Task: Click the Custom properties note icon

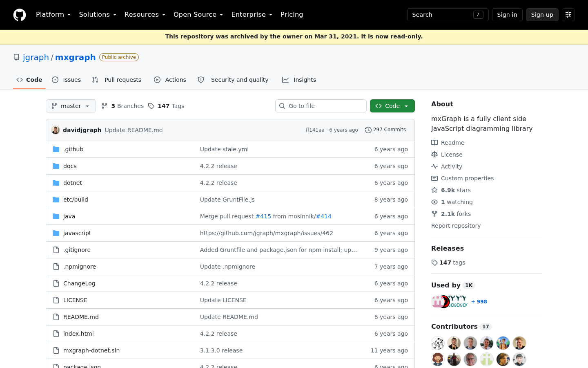Action: (x=434, y=178)
